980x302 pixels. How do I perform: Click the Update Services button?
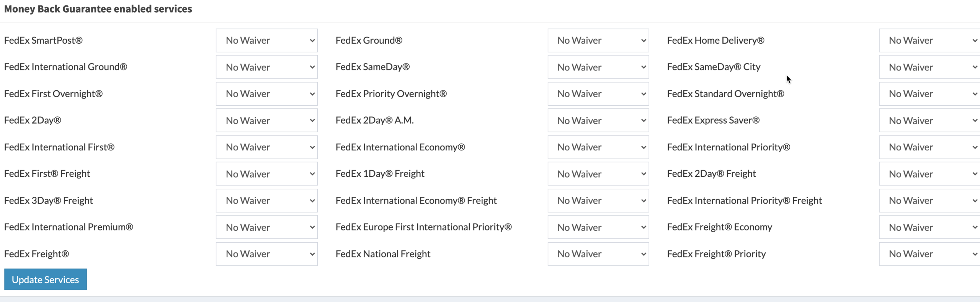coord(46,279)
